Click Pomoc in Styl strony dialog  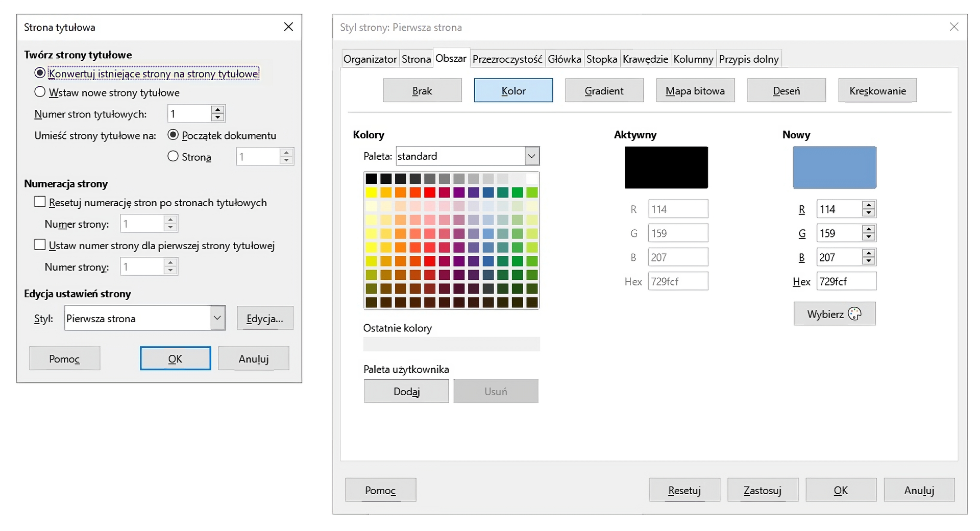[380, 490]
